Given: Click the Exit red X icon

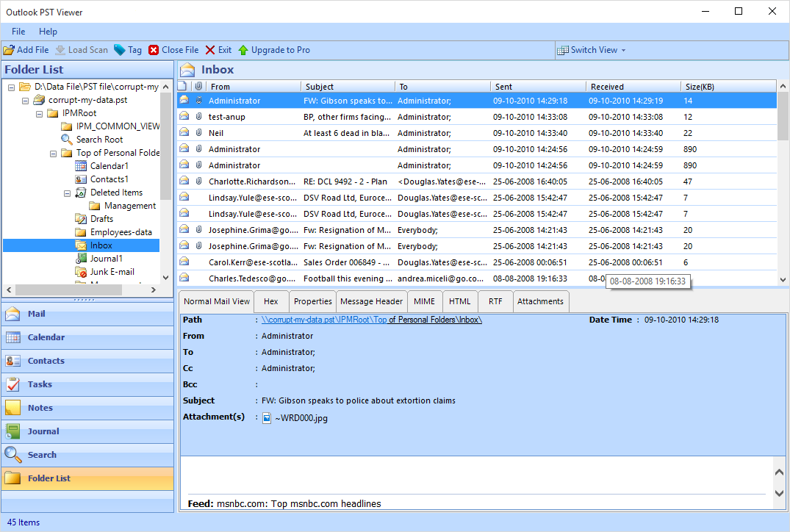Looking at the screenshot, I should 210,51.
